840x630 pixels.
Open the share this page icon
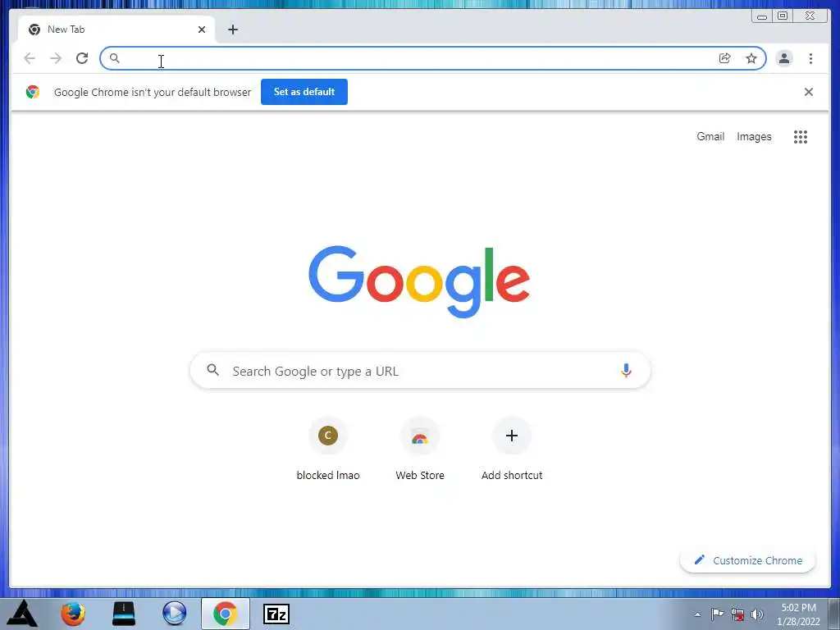(x=725, y=58)
